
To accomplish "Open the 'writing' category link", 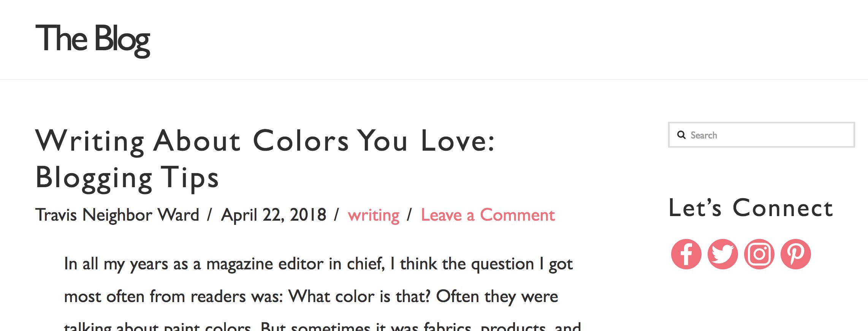I will point(374,215).
